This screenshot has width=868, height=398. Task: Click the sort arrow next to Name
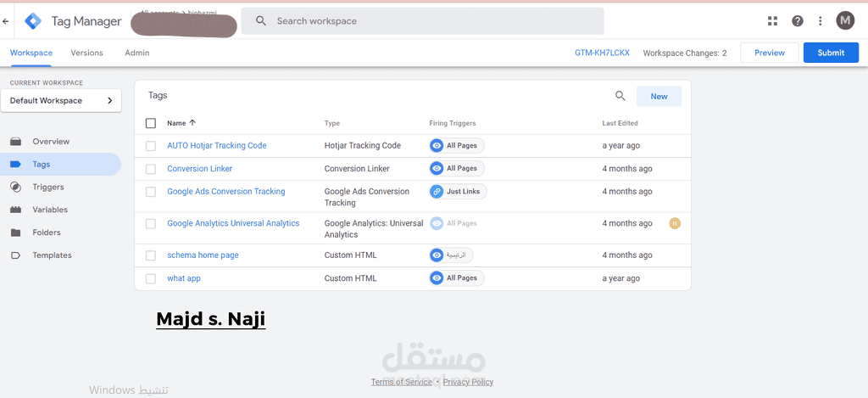tap(192, 123)
